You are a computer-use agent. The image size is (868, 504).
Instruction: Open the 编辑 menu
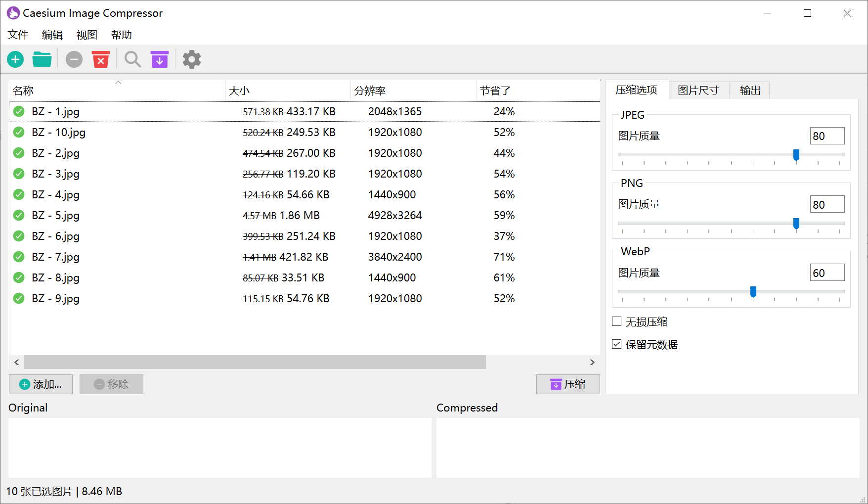click(52, 35)
